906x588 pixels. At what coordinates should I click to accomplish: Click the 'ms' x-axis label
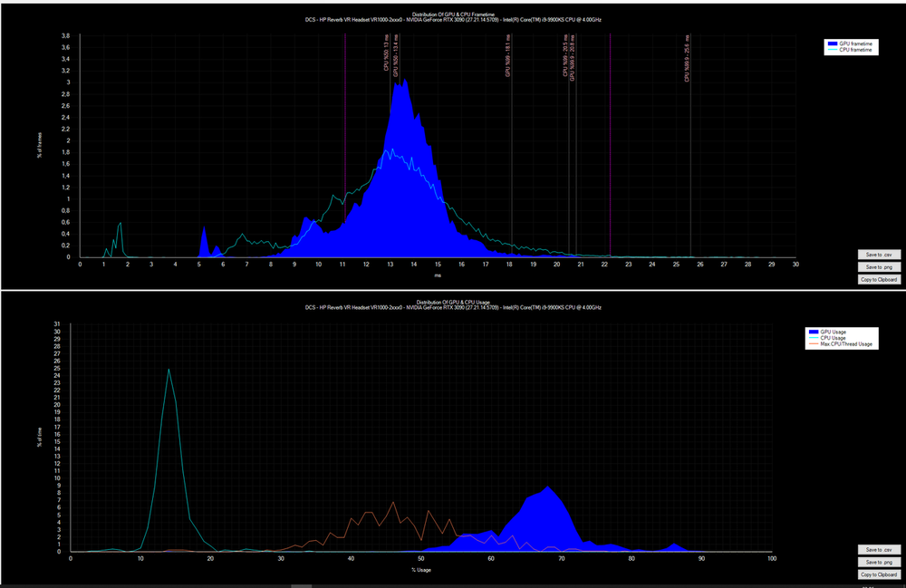(438, 275)
